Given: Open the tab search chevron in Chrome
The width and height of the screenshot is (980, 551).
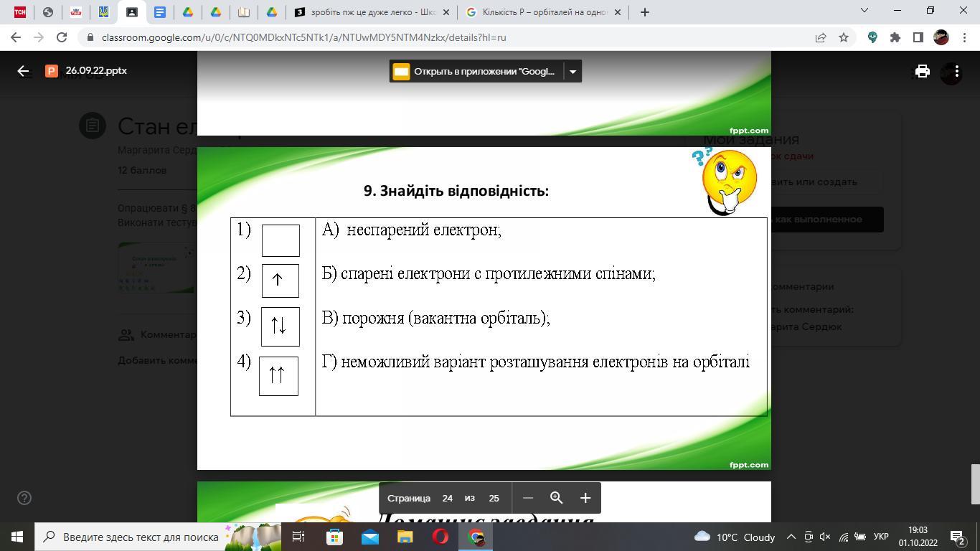Looking at the screenshot, I should tap(864, 11).
